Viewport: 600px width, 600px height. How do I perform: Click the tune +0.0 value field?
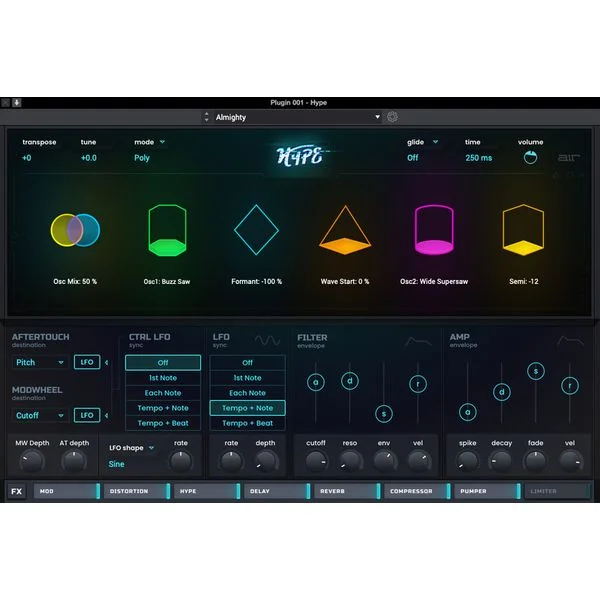[x=89, y=158]
